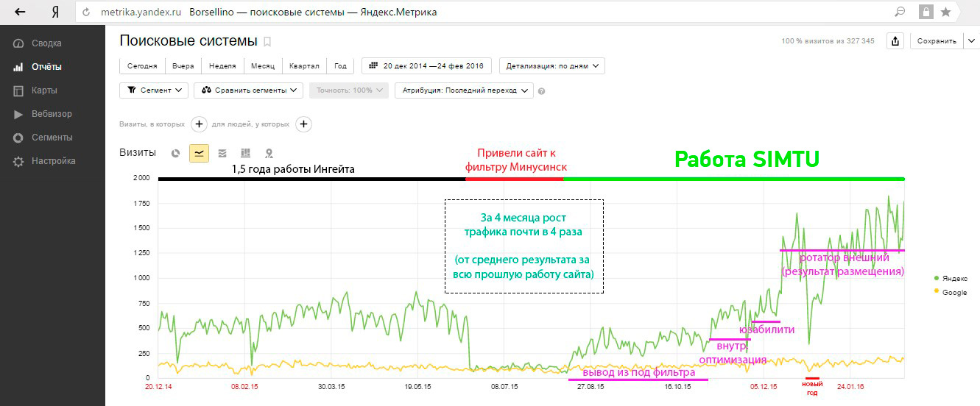Open Карты in the sidebar
This screenshot has width=980, height=406.
[x=44, y=90]
